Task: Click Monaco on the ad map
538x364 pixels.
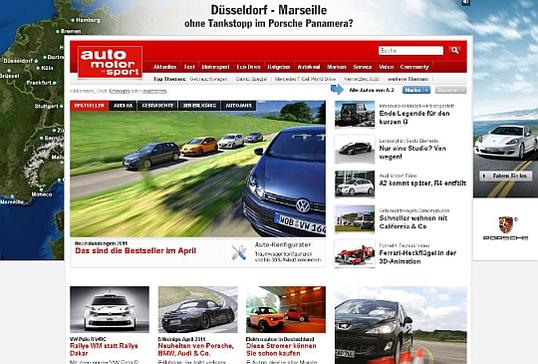Action: click(x=42, y=194)
